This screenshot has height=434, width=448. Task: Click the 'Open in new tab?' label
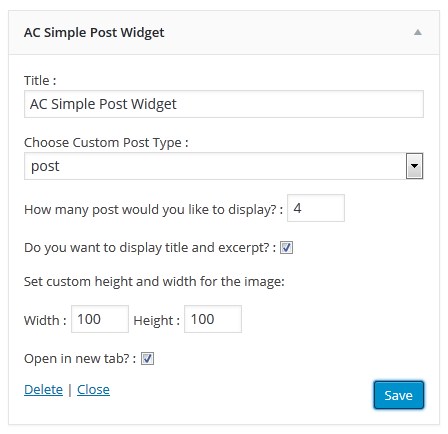coord(80,359)
